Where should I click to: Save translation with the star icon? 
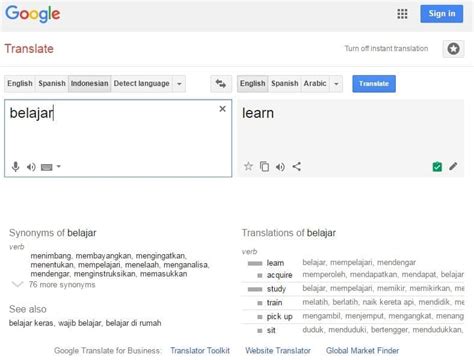pyautogui.click(x=248, y=166)
